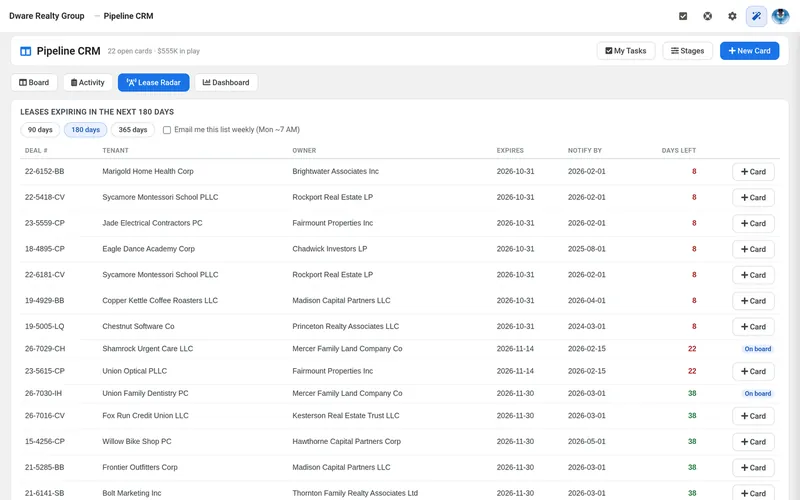Click the OWNER column header
The width and height of the screenshot is (800, 500).
click(x=304, y=151)
